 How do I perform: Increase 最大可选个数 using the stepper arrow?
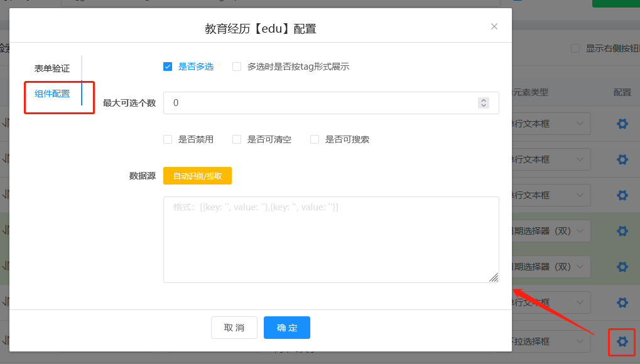[483, 99]
